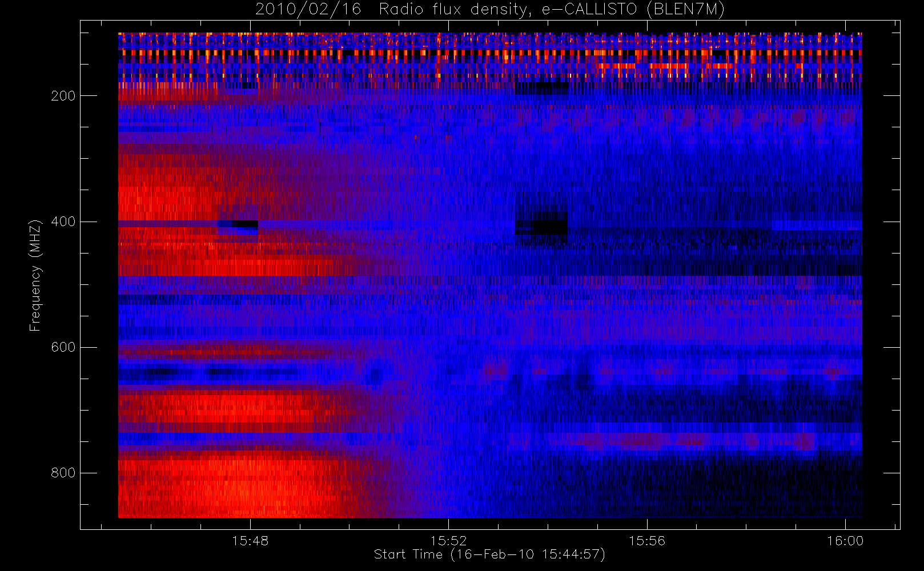Click the 800 frequency tick label
This screenshot has height=571, width=924.
63,473
